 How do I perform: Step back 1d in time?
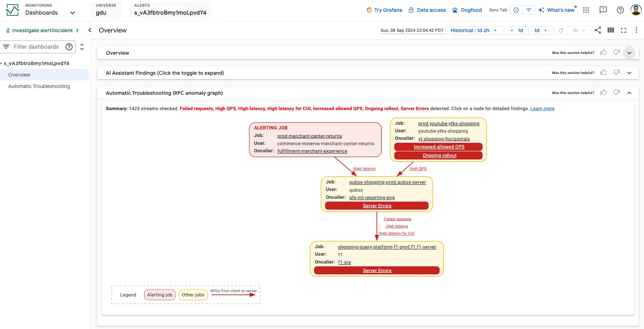pos(517,30)
